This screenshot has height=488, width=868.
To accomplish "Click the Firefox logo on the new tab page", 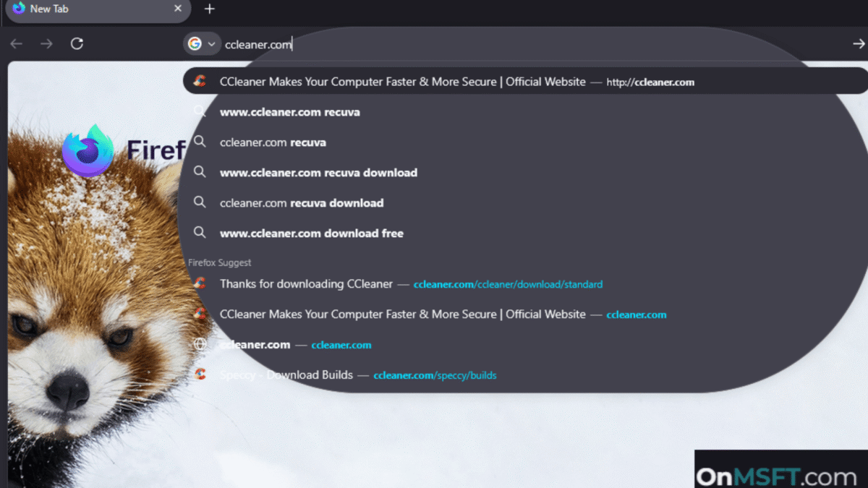I will (88, 150).
